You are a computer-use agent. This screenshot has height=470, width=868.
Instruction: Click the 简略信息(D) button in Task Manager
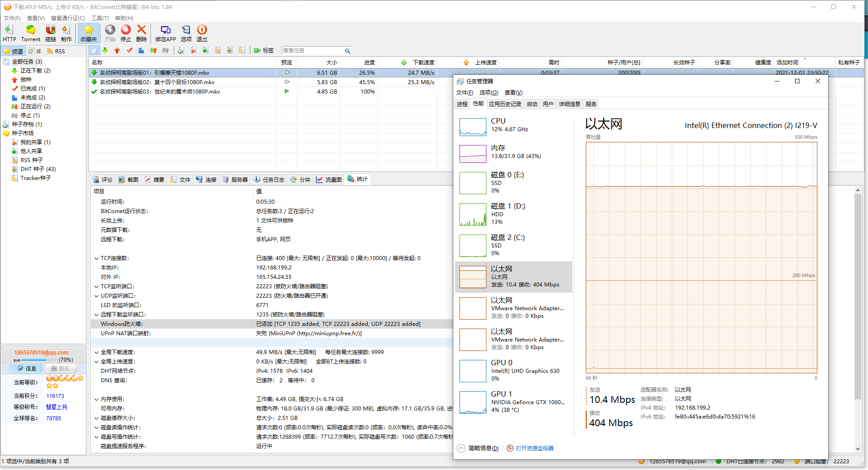483,448
